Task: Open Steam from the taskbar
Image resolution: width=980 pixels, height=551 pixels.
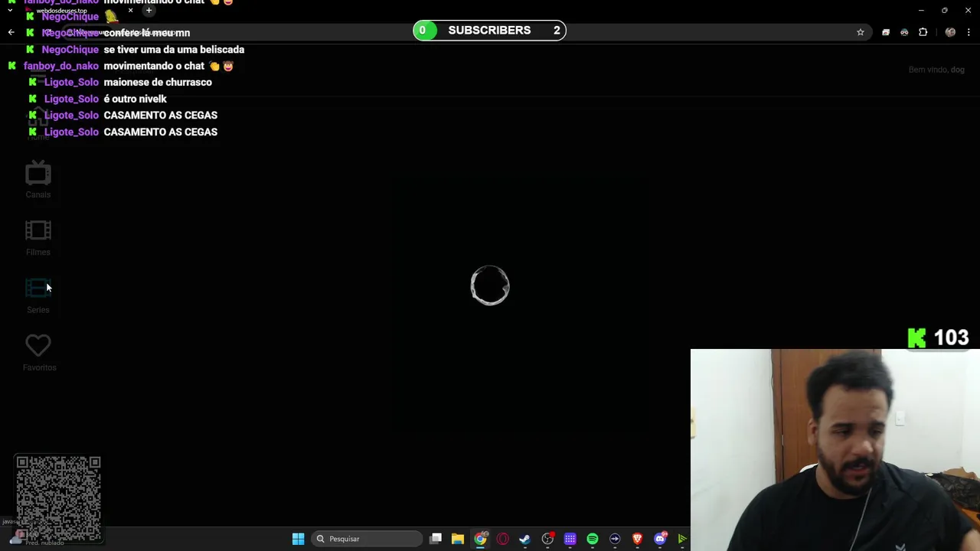Action: [524, 539]
